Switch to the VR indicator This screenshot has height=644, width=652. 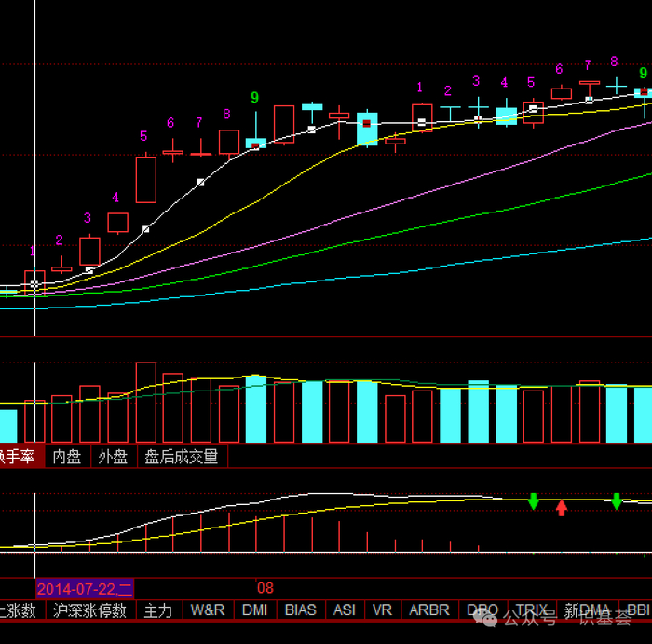[382, 610]
